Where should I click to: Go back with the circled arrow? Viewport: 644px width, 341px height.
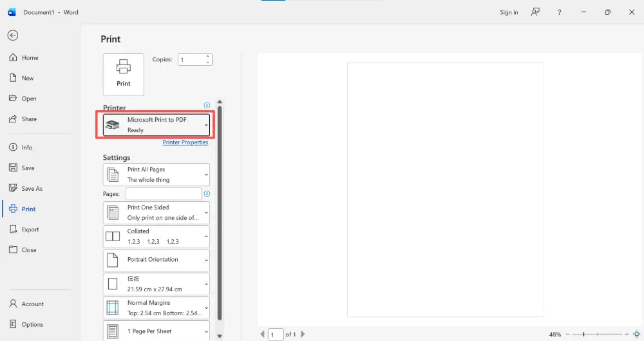click(13, 35)
